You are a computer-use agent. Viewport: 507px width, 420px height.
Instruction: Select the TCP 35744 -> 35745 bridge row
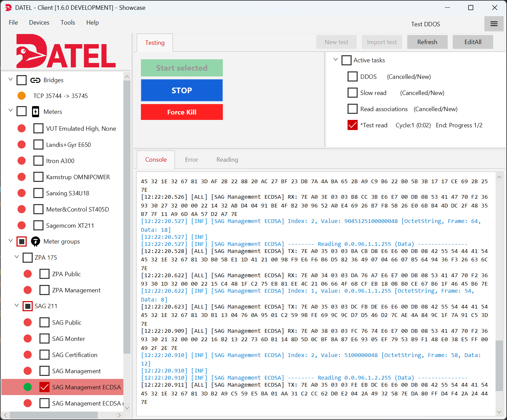tap(61, 96)
